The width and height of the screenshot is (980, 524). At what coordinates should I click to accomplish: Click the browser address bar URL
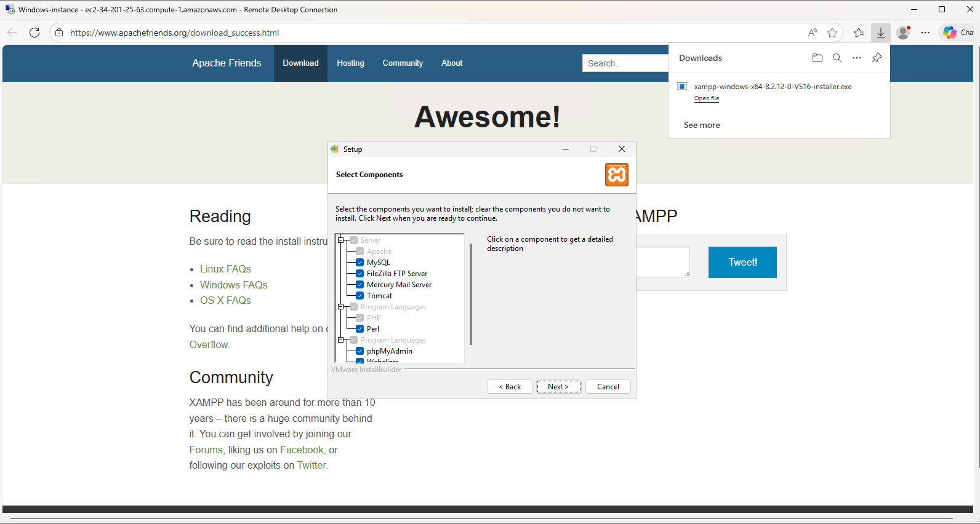click(174, 33)
